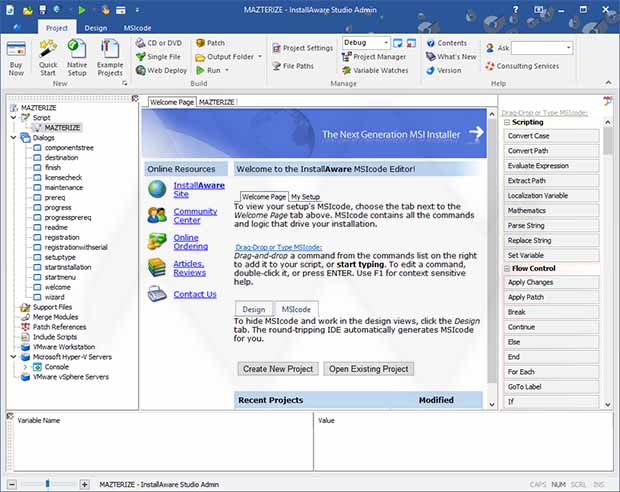The height and width of the screenshot is (492, 620).
Task: Select the registrationwithserial dialog
Action: pyautogui.click(x=76, y=247)
